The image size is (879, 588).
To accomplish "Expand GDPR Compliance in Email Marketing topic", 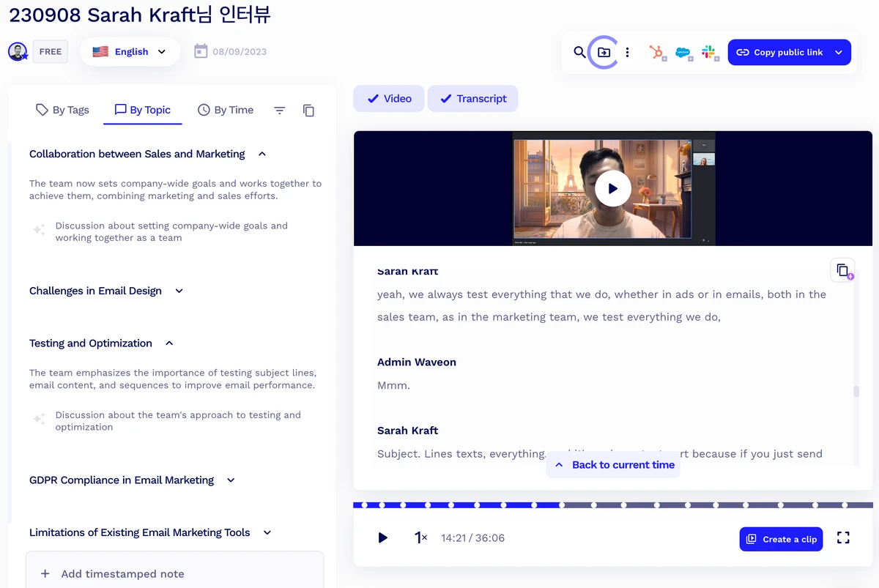I will click(x=231, y=480).
